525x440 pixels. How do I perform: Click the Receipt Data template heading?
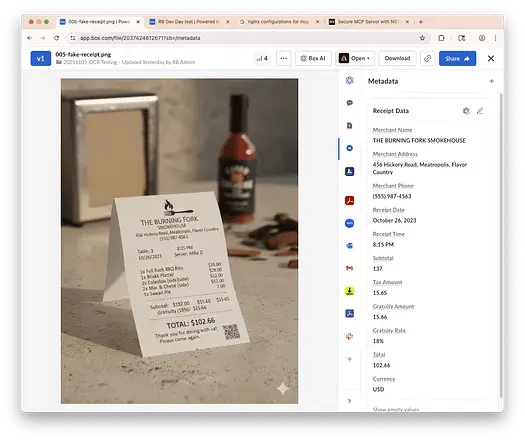point(390,111)
